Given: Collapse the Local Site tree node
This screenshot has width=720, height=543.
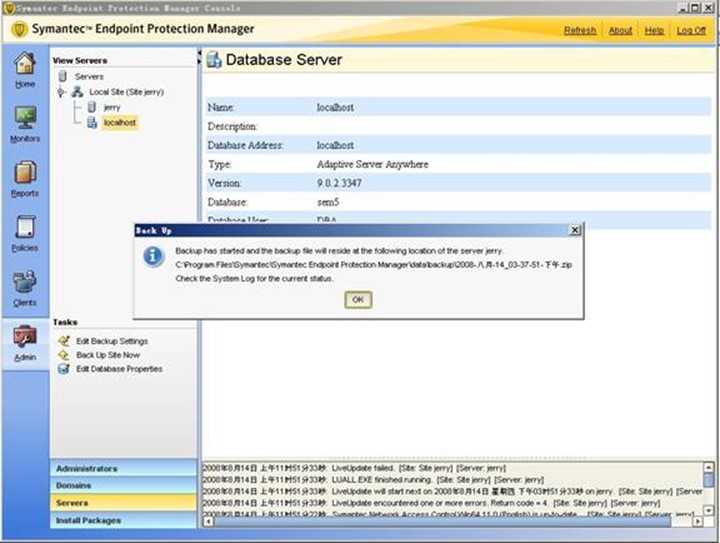Looking at the screenshot, I should pos(61,92).
